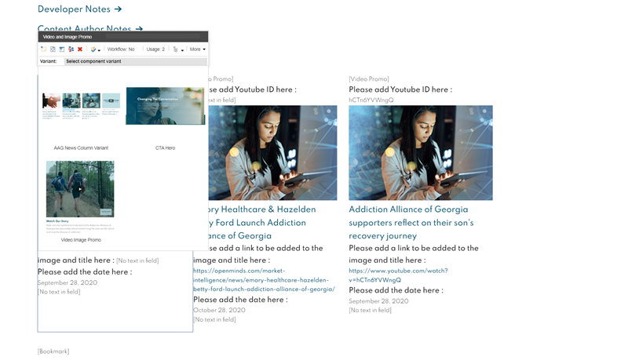Click the Video and Image Promo title bar

tap(123, 37)
